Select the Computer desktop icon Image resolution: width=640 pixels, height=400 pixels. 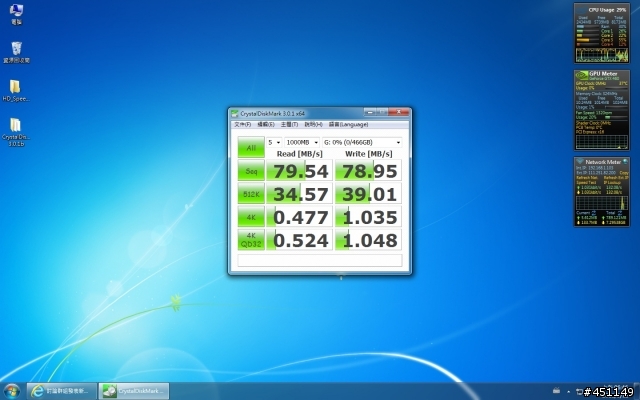[16, 14]
